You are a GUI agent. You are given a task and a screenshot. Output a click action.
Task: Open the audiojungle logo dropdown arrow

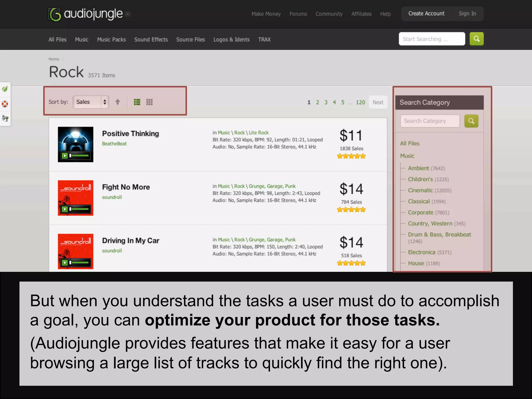[128, 14]
